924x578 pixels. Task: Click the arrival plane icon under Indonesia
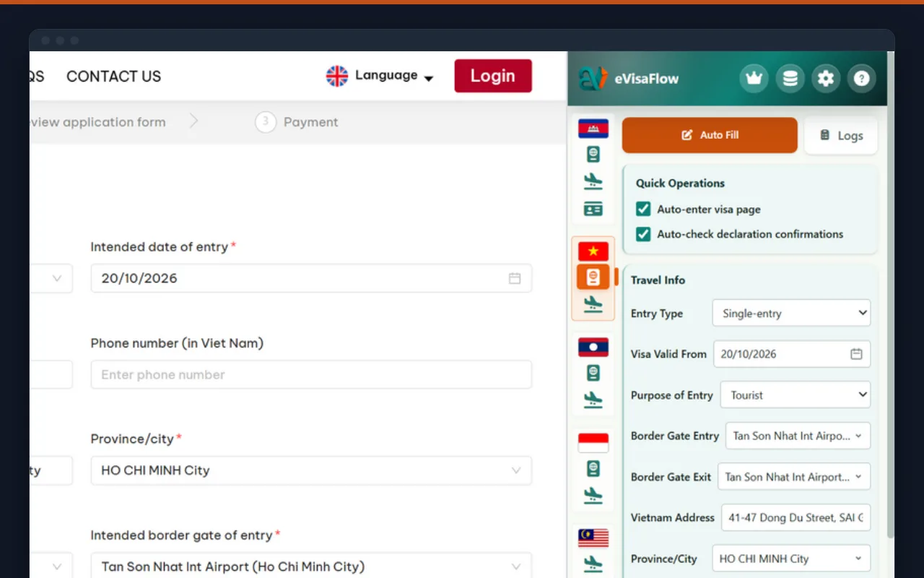pos(593,496)
